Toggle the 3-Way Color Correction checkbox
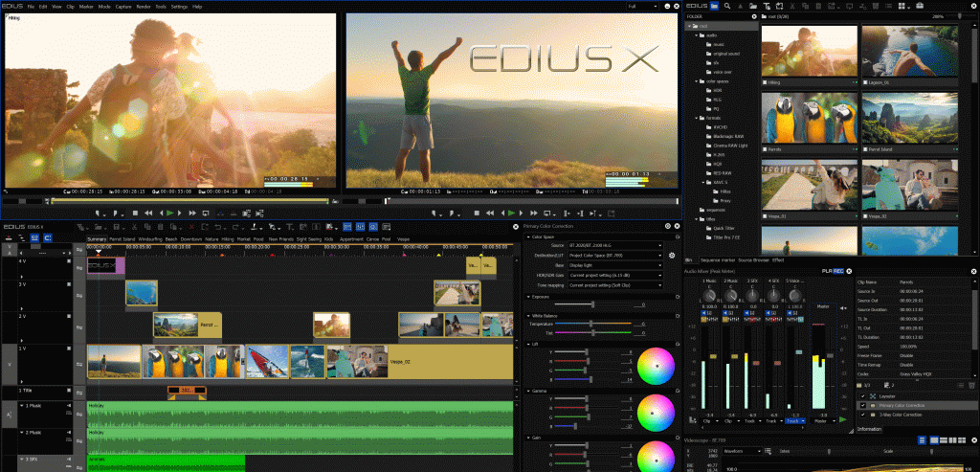This screenshot has height=472, width=980. [x=861, y=414]
